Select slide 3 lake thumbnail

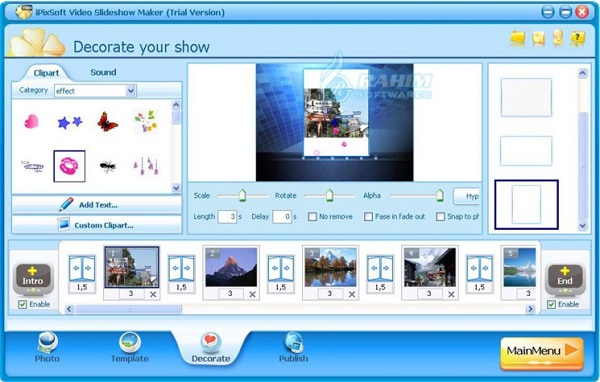pos(331,267)
